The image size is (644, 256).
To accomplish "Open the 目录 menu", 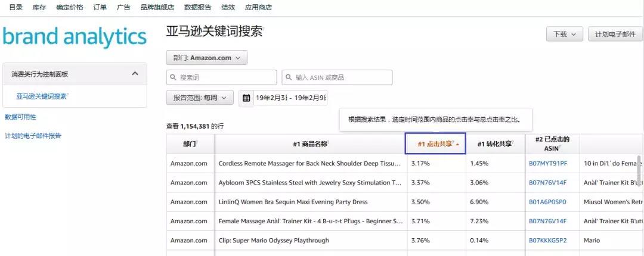I will pos(16,7).
